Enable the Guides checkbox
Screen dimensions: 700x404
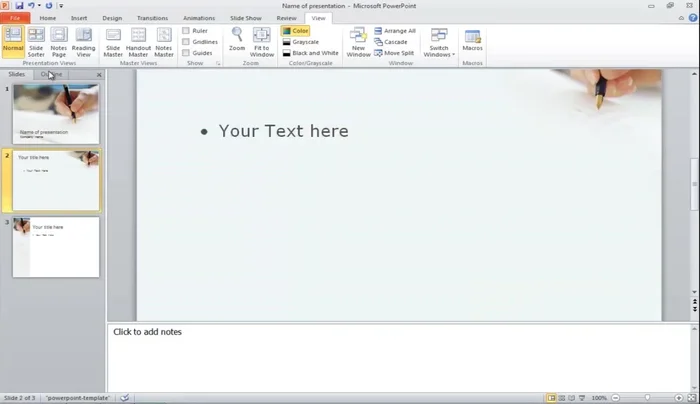click(187, 53)
